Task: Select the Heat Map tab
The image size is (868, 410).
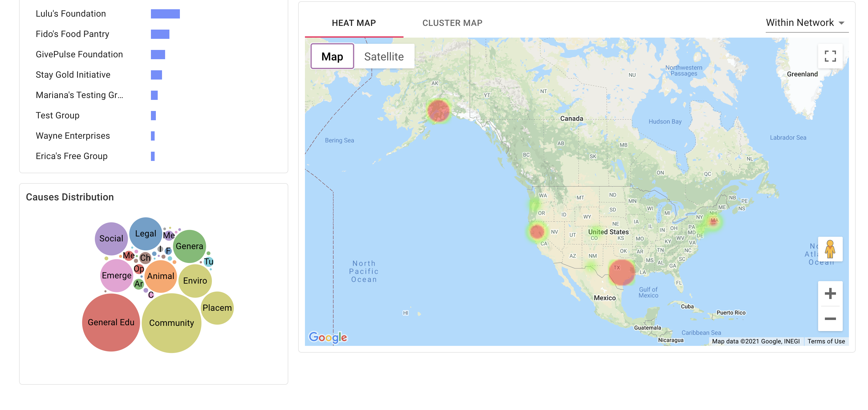Action: (x=354, y=23)
